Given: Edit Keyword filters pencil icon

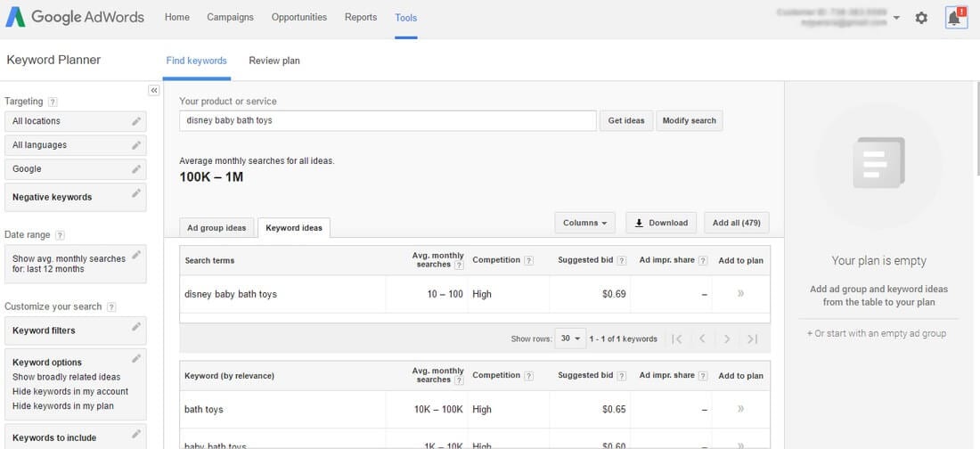Looking at the screenshot, I should [x=136, y=326].
